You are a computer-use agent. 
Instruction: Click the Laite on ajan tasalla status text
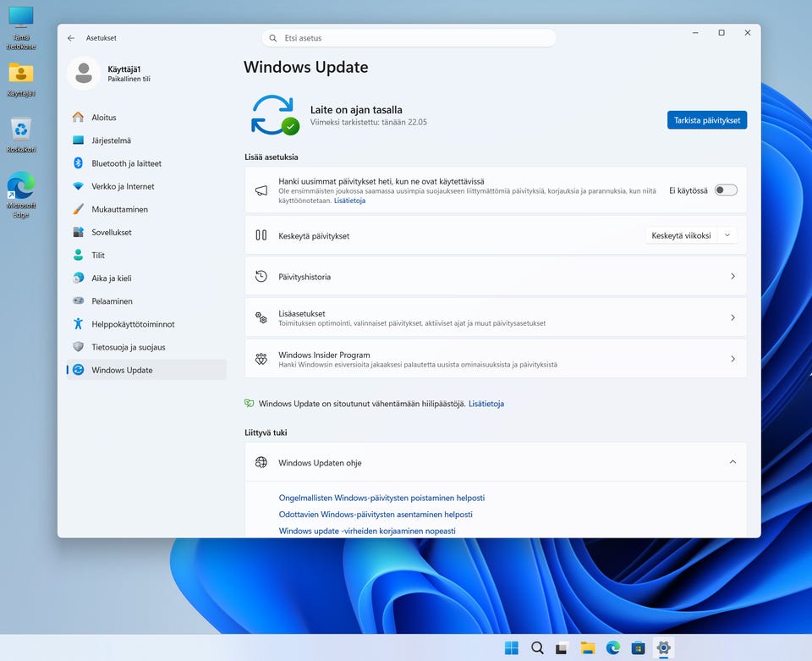[x=356, y=110]
